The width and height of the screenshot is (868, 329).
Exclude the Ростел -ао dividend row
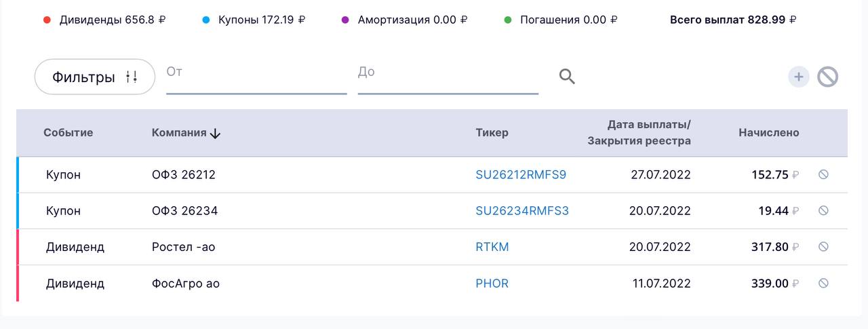823,246
